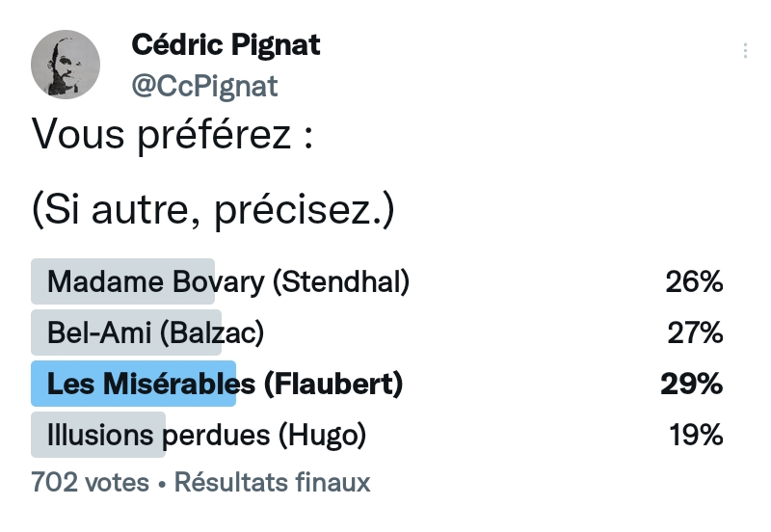Click the "Vous préférez :" tweet text
The width and height of the screenshot is (771, 532).
pyautogui.click(x=173, y=135)
